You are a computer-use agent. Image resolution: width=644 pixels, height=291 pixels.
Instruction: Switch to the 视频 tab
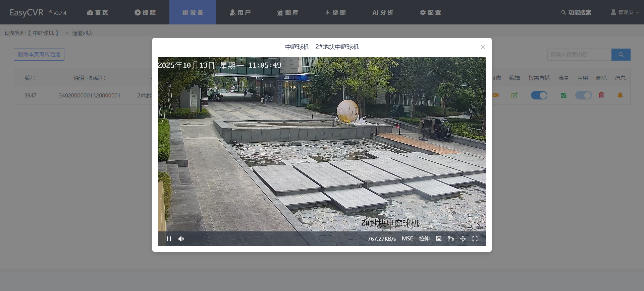[x=145, y=12]
